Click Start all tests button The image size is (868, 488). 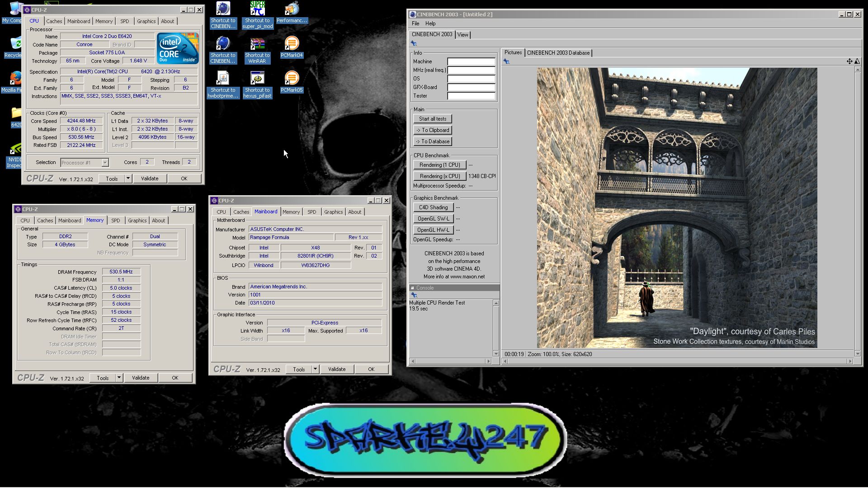[433, 119]
